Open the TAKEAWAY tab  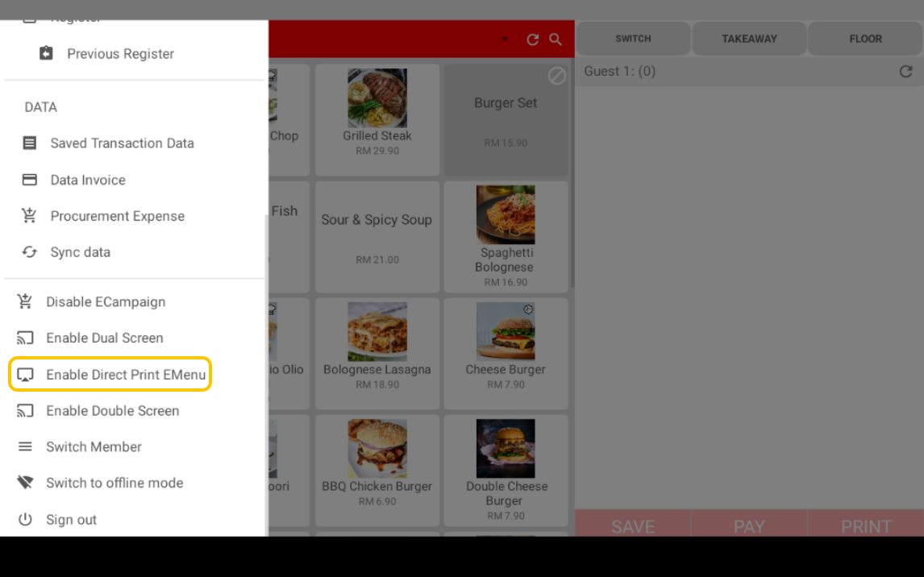(x=749, y=39)
